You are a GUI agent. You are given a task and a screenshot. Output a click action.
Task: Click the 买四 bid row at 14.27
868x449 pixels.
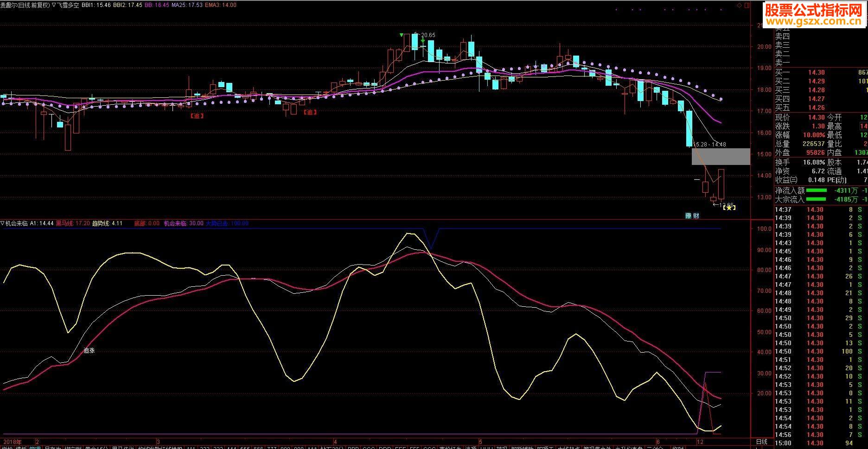pyautogui.click(x=821, y=99)
